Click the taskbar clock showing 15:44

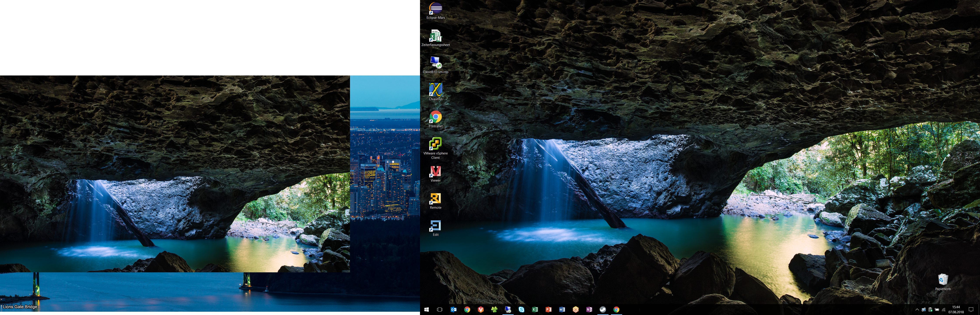click(x=956, y=310)
